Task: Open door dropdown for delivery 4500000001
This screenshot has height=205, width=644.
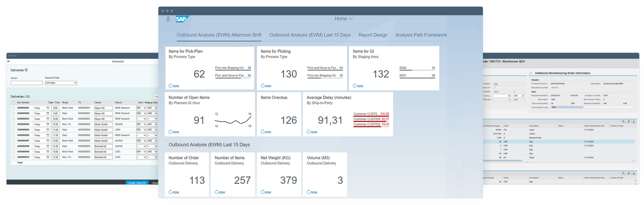Action: 141,108
